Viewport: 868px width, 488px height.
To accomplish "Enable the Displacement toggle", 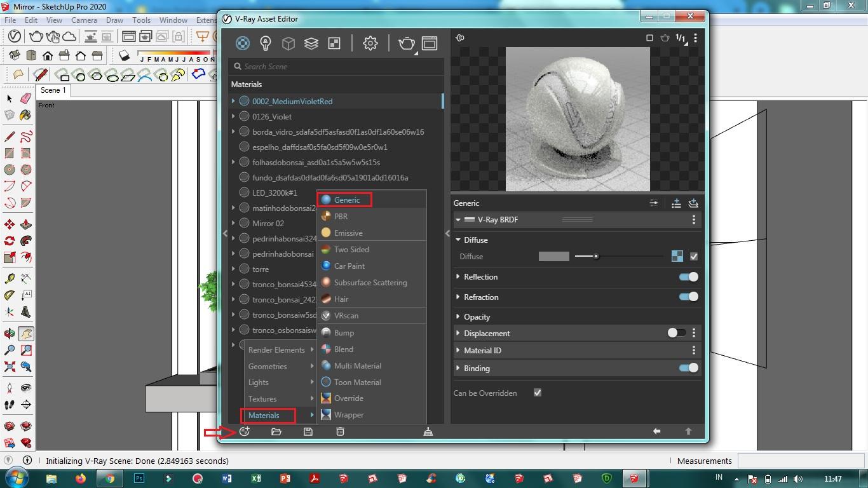I will coord(676,333).
